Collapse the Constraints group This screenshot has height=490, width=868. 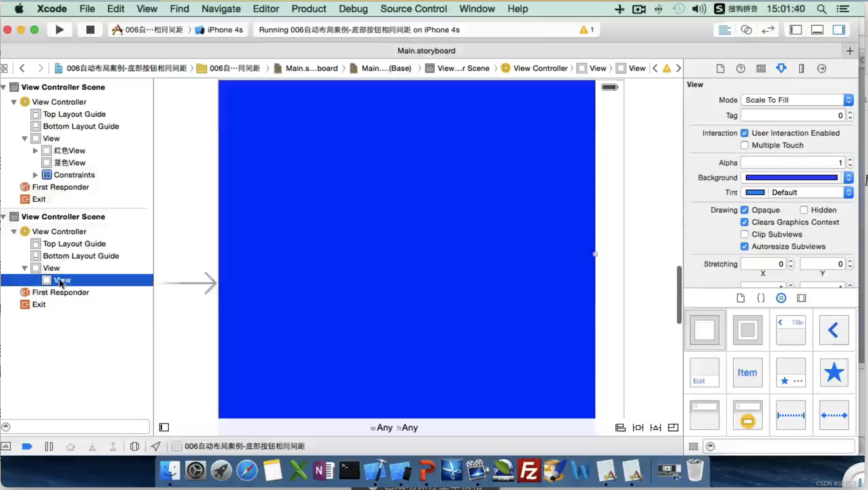point(34,175)
